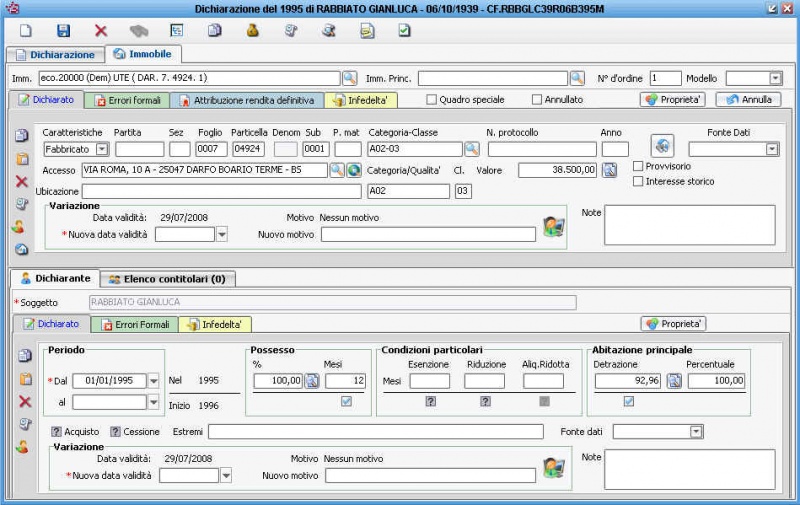
Task: Click into the Ubicazione text field
Action: click(220, 191)
